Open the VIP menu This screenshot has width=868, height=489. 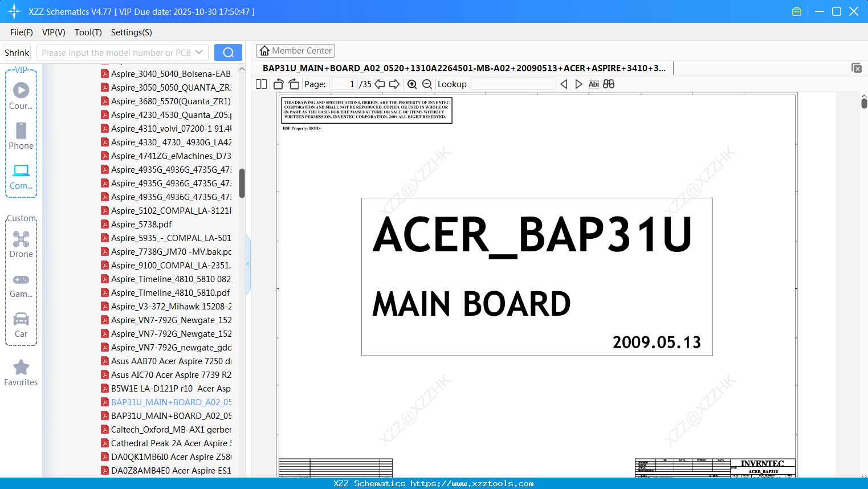tap(54, 32)
